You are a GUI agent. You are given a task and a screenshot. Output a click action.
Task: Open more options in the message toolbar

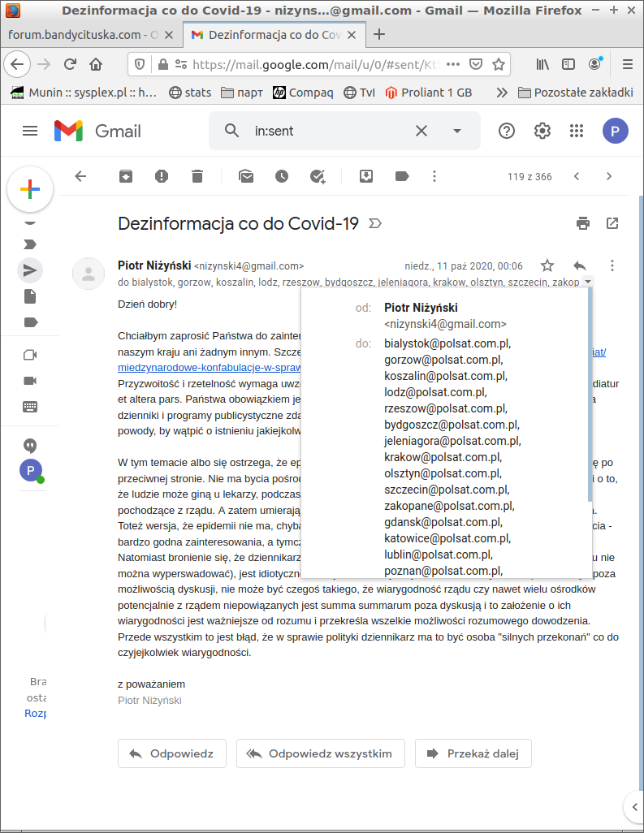[x=434, y=176]
